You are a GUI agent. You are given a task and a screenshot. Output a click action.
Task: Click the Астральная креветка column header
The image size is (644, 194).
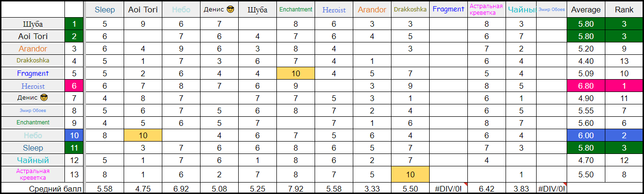486,9
